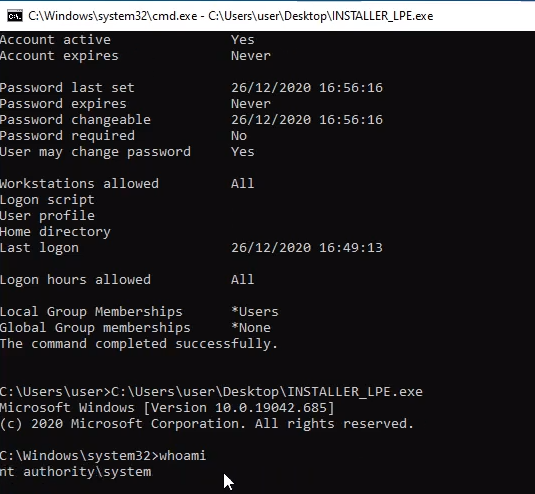
Task: Click the 'User may change password' label
Action: coord(95,152)
